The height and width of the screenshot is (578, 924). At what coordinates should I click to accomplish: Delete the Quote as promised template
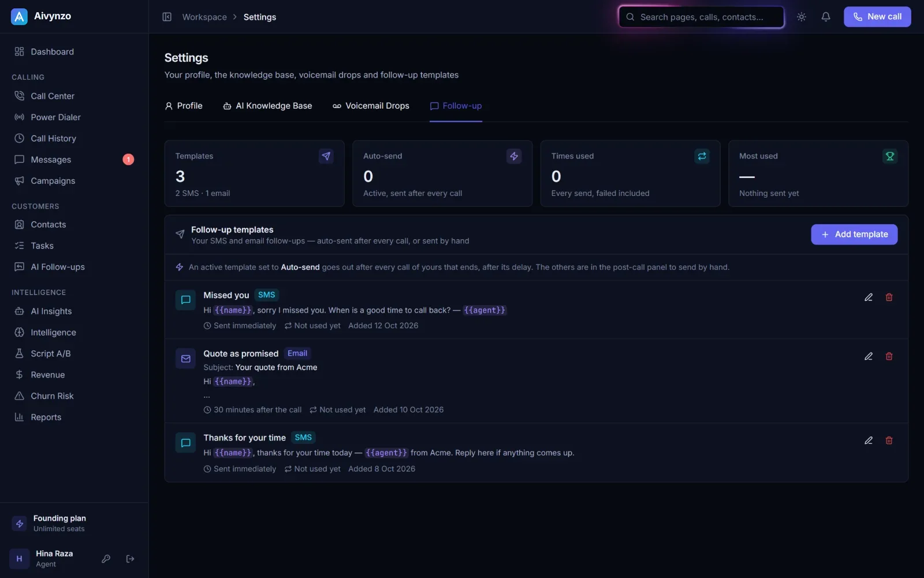[x=889, y=356]
